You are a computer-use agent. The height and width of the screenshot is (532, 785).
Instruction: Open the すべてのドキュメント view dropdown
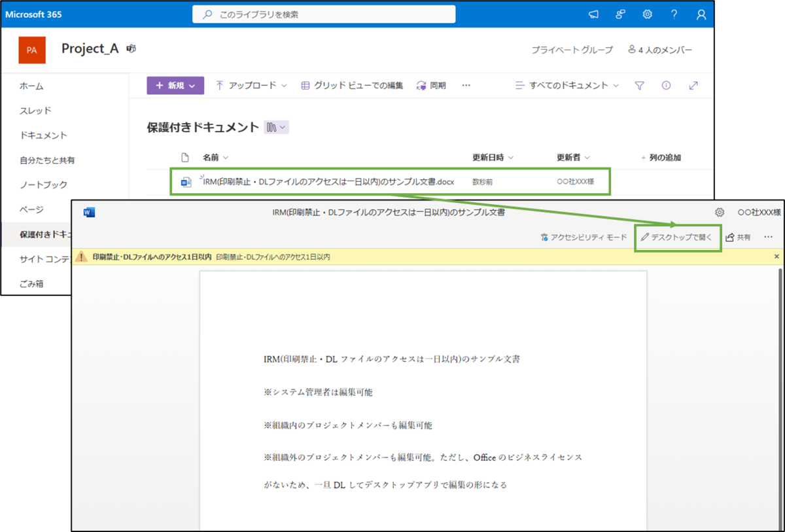click(x=567, y=85)
